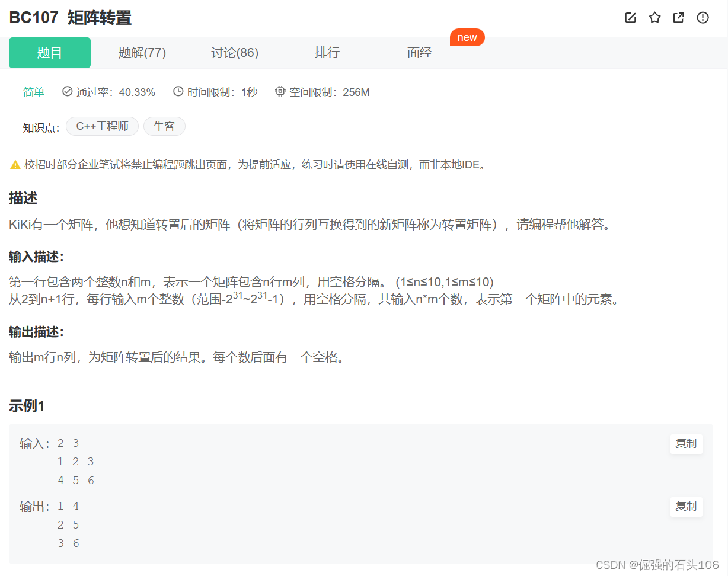Open problem in new window icon

click(679, 18)
